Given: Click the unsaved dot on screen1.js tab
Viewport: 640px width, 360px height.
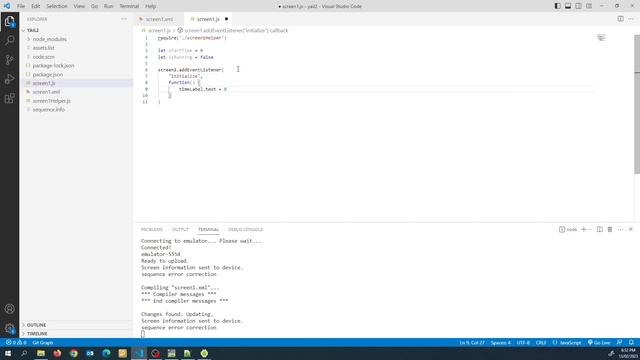Looking at the screenshot, I should point(226,19).
